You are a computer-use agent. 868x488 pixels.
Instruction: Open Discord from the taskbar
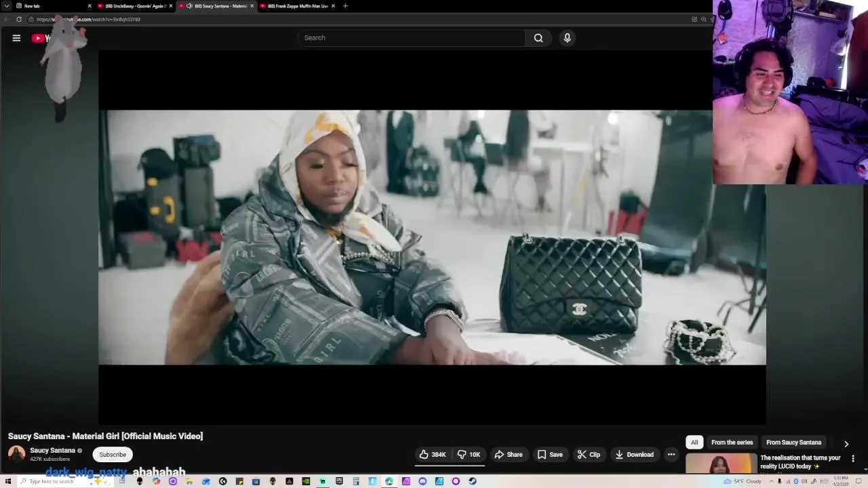[x=422, y=481]
